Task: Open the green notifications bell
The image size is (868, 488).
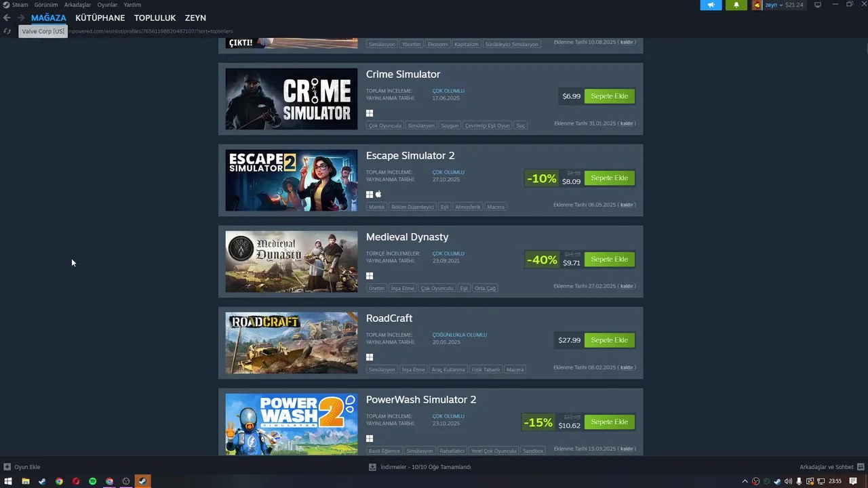Action: [736, 5]
